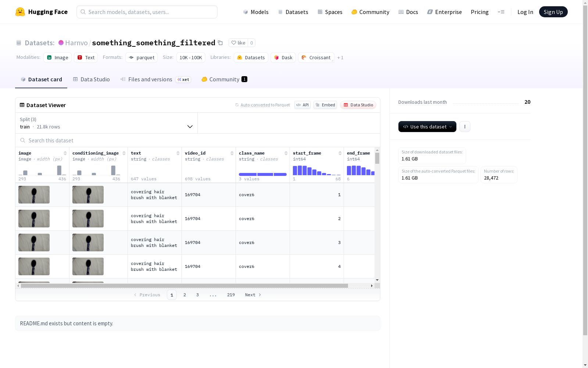Open the more navigation menu icon
Viewport: 588px width, 368px height.
click(501, 12)
